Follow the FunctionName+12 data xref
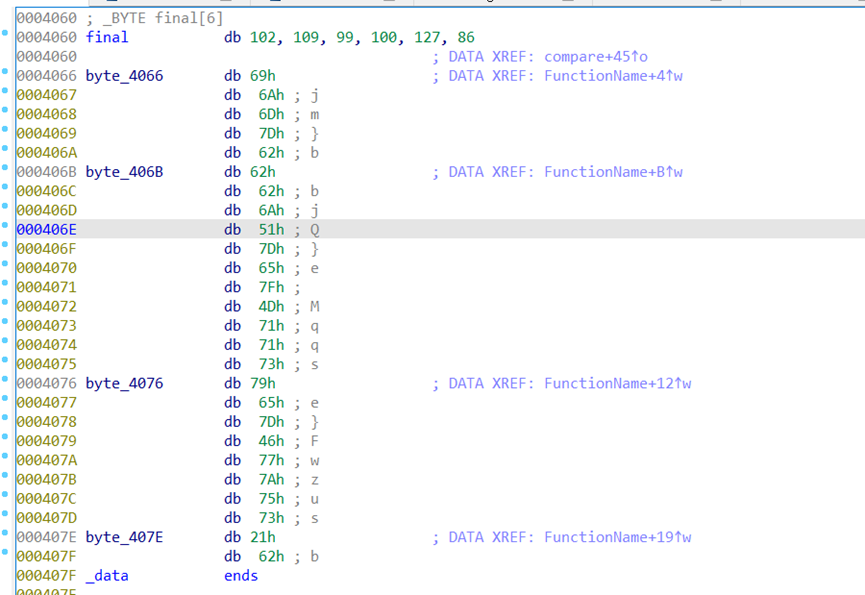 click(x=617, y=384)
